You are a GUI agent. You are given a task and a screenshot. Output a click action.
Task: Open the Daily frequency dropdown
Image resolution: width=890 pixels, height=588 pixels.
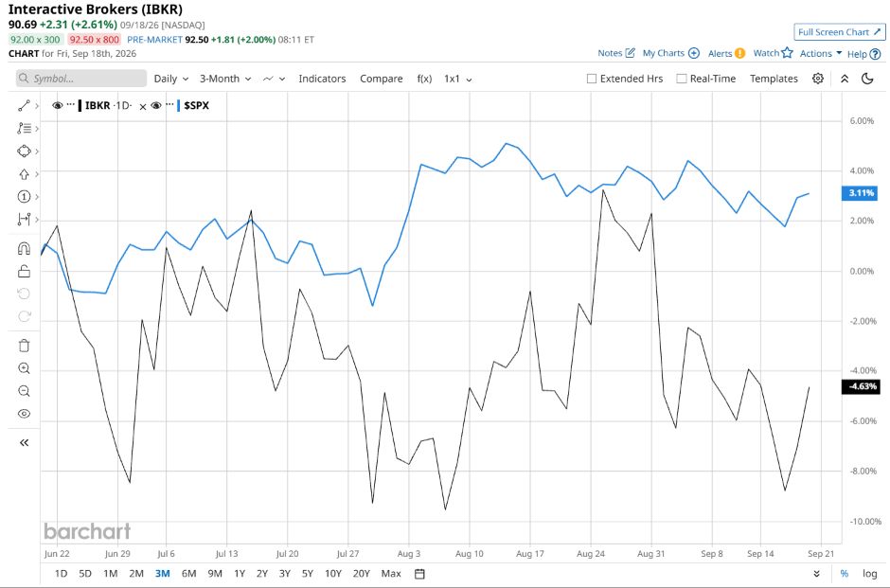coord(170,79)
